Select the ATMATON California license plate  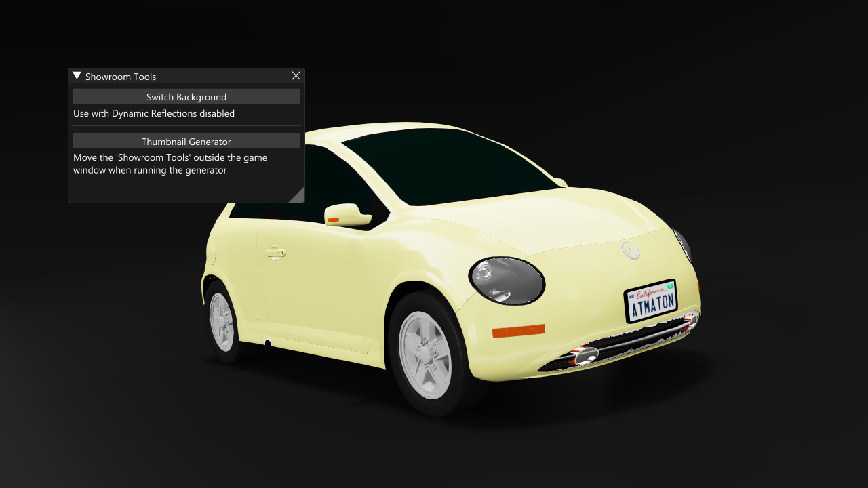652,300
